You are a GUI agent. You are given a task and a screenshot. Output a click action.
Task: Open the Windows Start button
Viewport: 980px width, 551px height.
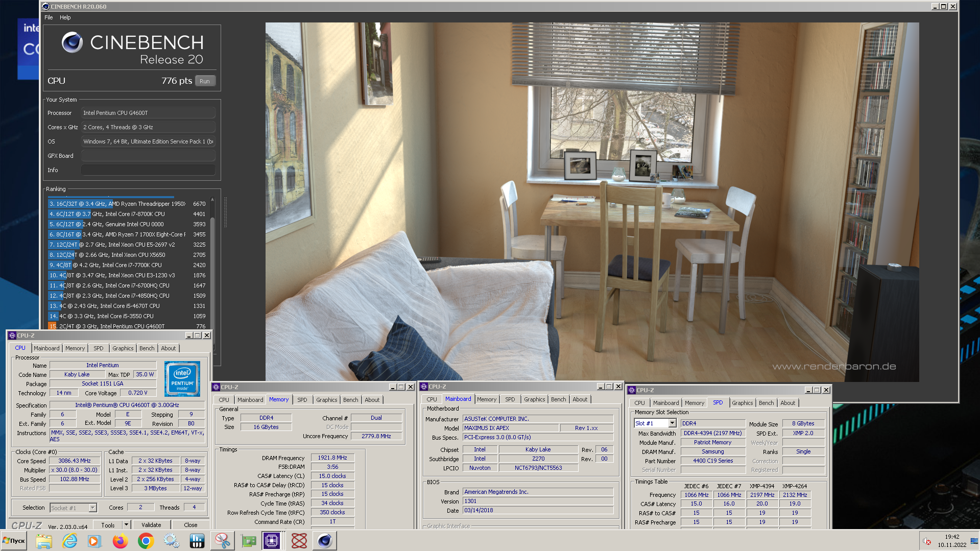(x=14, y=541)
